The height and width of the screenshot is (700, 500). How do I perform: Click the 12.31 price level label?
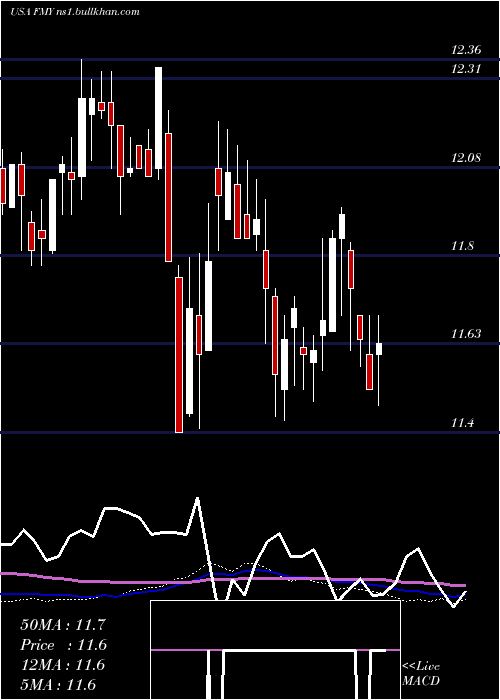point(466,69)
